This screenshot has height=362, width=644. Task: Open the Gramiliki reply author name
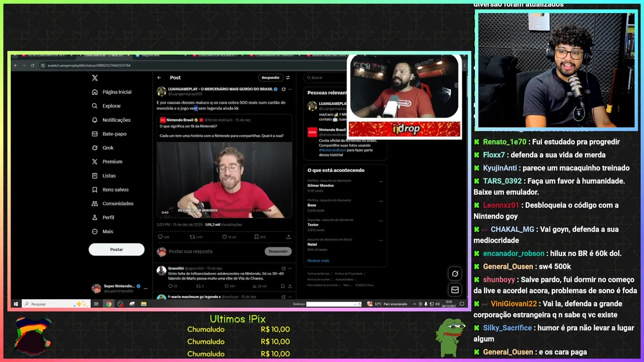click(x=176, y=268)
